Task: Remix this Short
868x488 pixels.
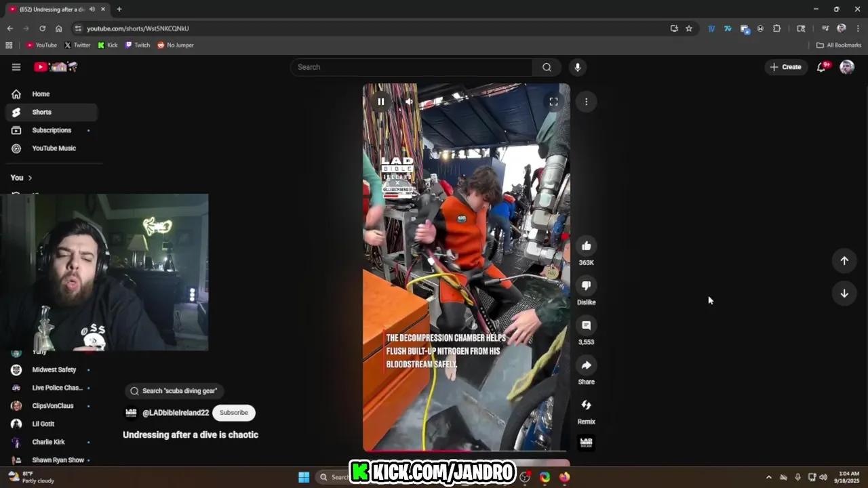Action: coord(587,405)
